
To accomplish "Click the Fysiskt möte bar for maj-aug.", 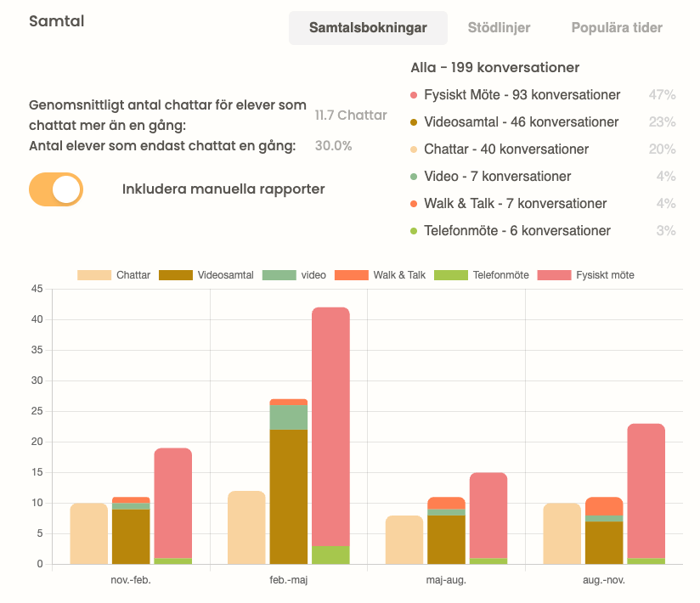I will click(488, 516).
